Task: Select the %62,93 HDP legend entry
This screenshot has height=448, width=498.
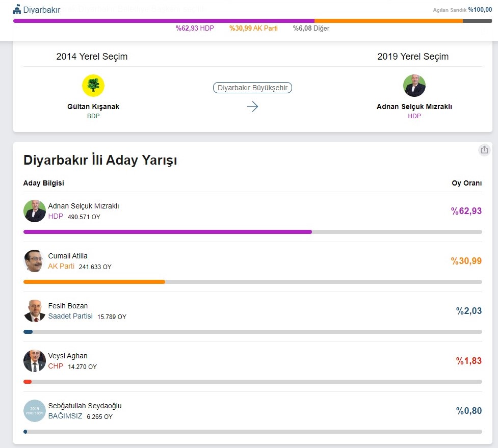Action: [x=195, y=29]
